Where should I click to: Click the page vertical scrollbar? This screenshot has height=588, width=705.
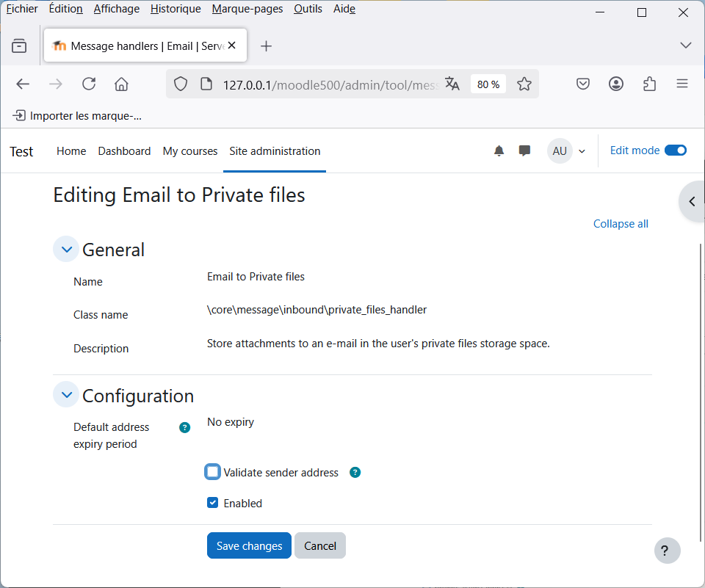701,393
